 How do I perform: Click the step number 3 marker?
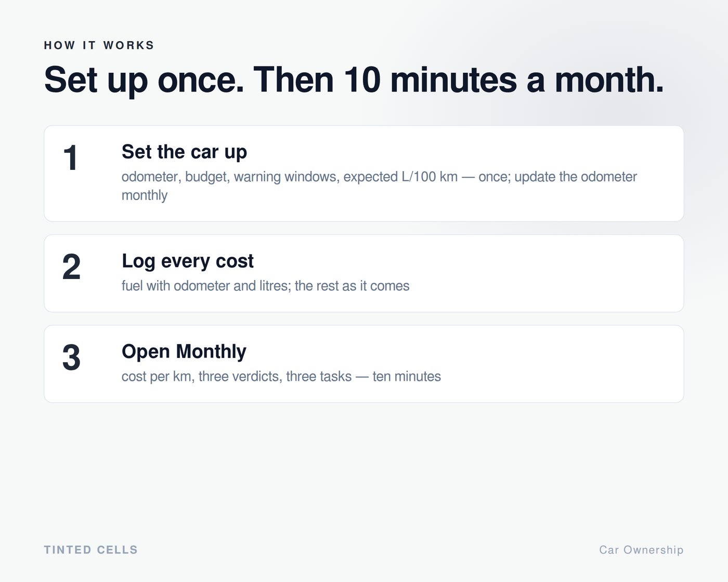(x=71, y=358)
